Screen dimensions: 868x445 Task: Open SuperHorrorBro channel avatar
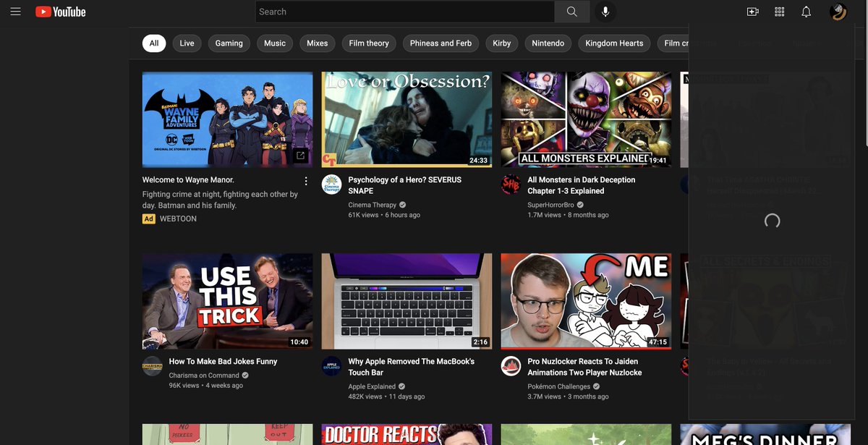click(511, 184)
